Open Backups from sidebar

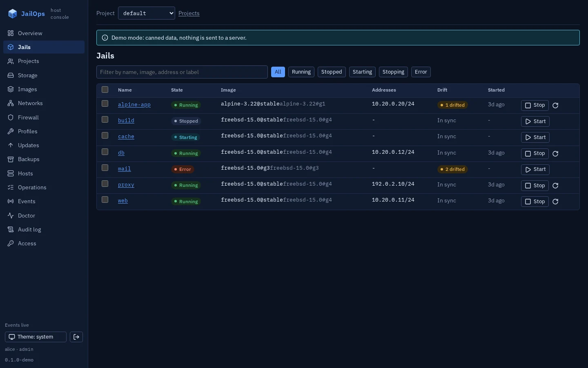point(44,159)
